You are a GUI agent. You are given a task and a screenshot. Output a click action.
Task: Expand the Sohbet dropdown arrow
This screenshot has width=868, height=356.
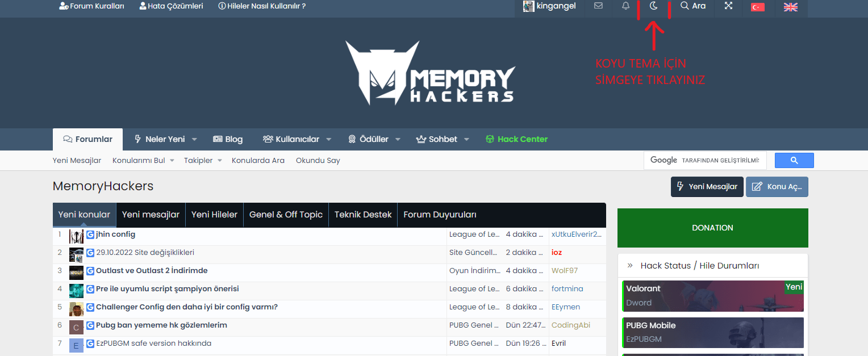pos(466,139)
